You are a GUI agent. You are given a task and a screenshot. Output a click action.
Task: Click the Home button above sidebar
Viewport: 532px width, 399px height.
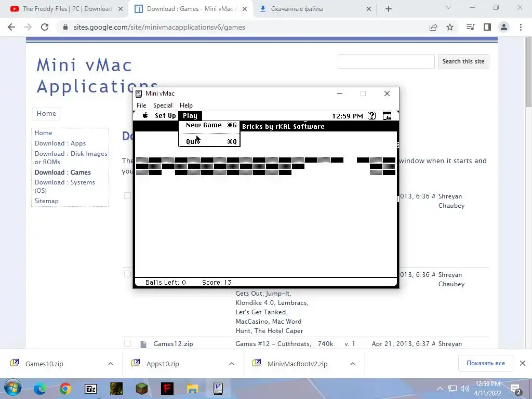tap(46, 113)
